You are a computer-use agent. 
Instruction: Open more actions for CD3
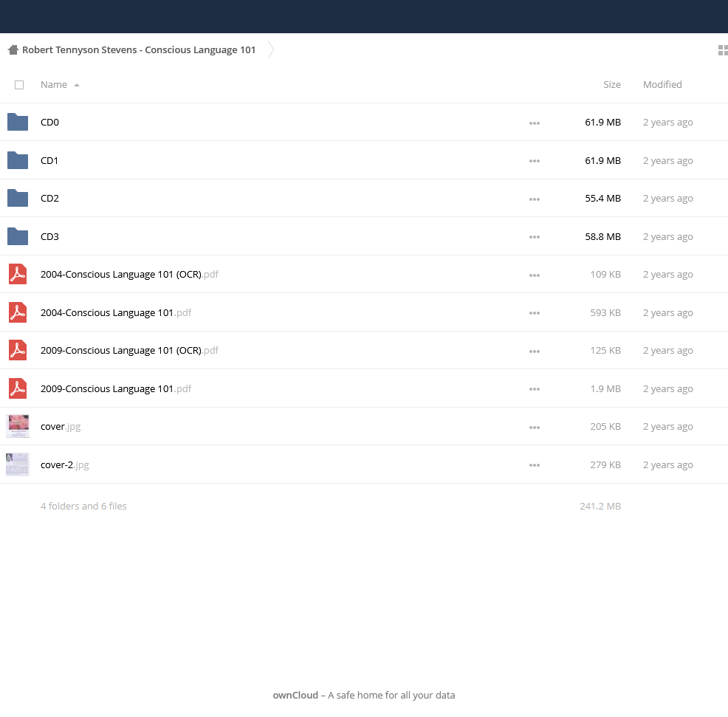(535, 237)
